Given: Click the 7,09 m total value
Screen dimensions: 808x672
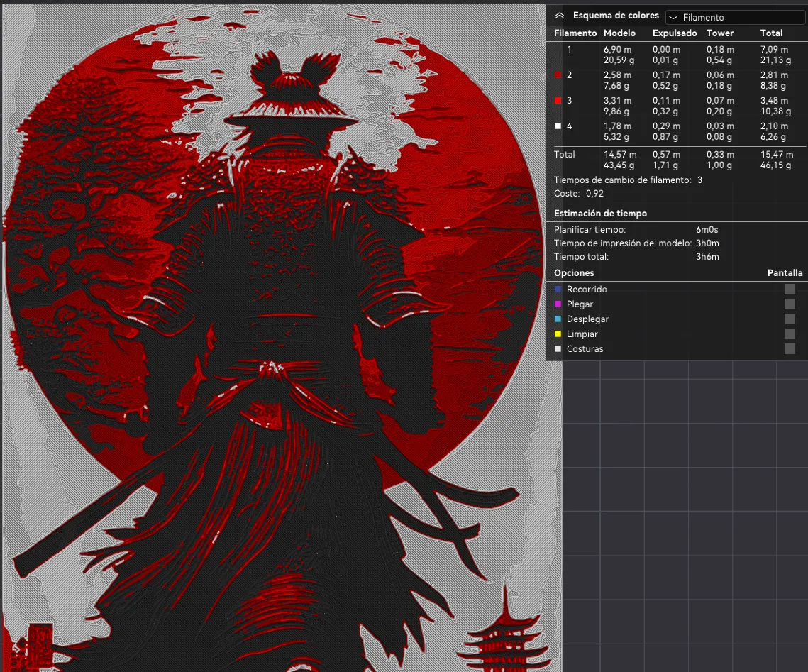Looking at the screenshot, I should pos(774,50).
